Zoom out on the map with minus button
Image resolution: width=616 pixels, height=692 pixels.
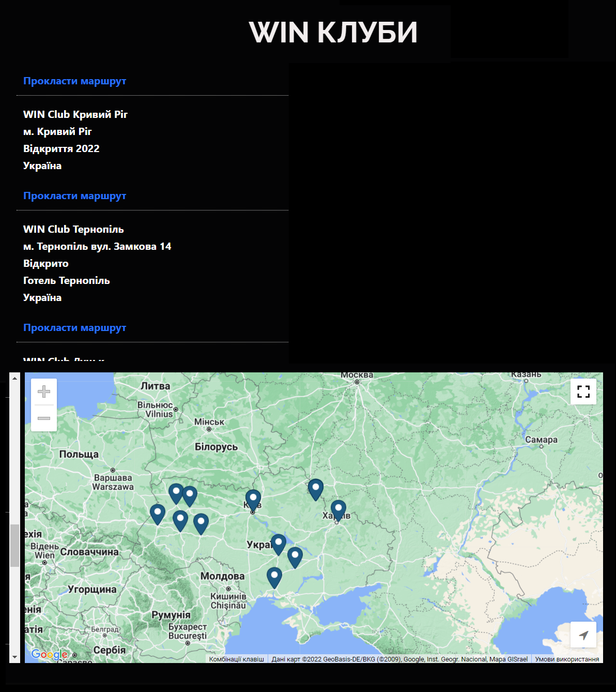coord(44,418)
